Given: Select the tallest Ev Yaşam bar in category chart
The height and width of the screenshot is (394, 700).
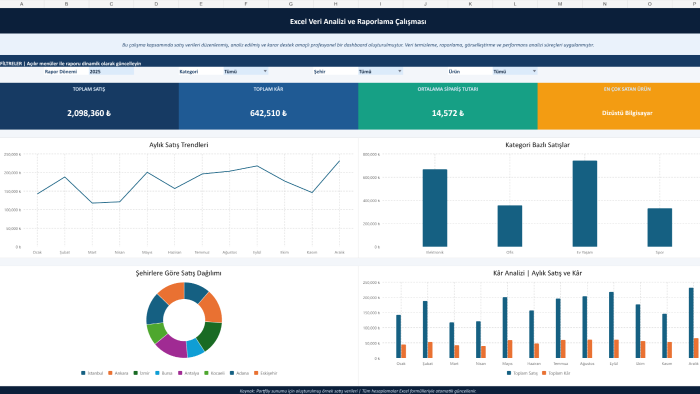Looking at the screenshot, I should coord(584,203).
